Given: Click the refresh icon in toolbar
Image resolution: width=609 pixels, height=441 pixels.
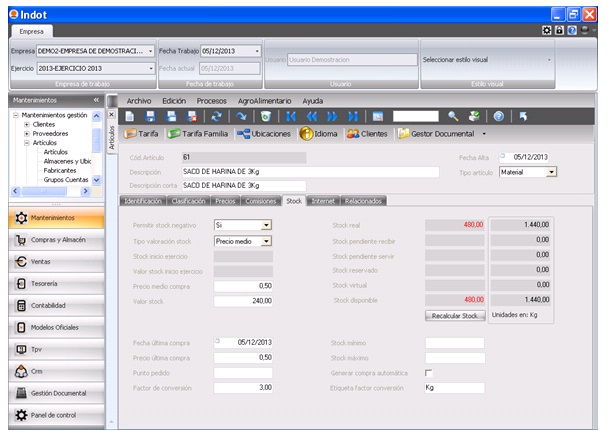Looking at the screenshot, I should tap(217, 117).
